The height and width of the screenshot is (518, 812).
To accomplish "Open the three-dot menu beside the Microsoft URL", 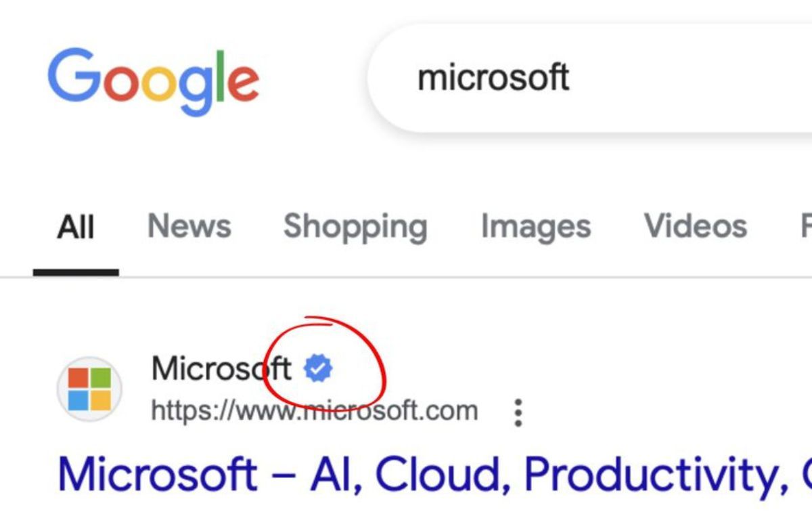I will pyautogui.click(x=518, y=412).
